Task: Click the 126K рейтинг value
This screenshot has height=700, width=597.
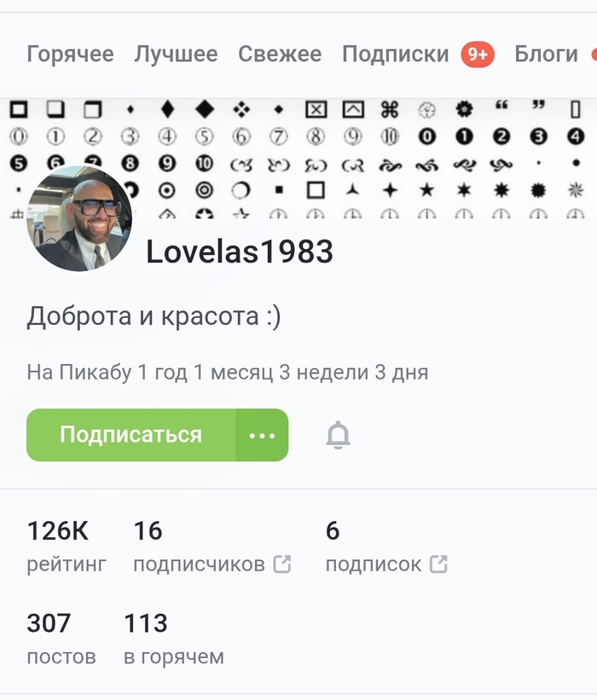Action: click(x=67, y=547)
